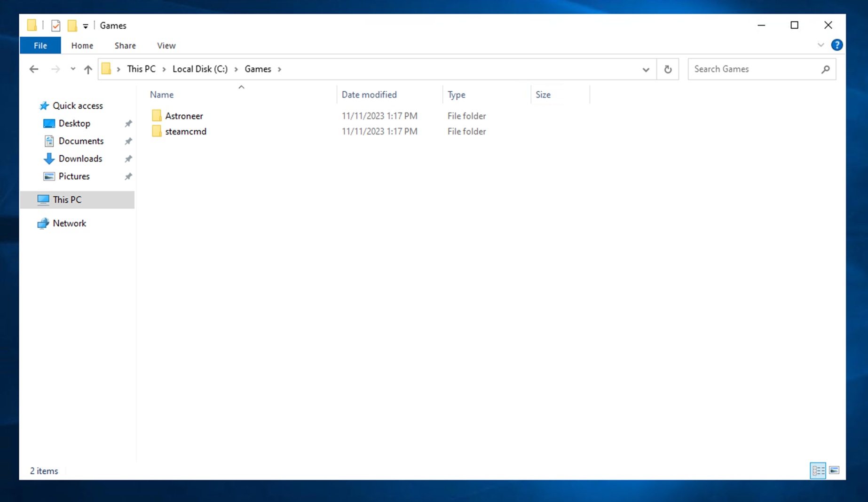This screenshot has height=502, width=868.
Task: Click Local Disk (C:) in the breadcrumb
Action: 200,69
